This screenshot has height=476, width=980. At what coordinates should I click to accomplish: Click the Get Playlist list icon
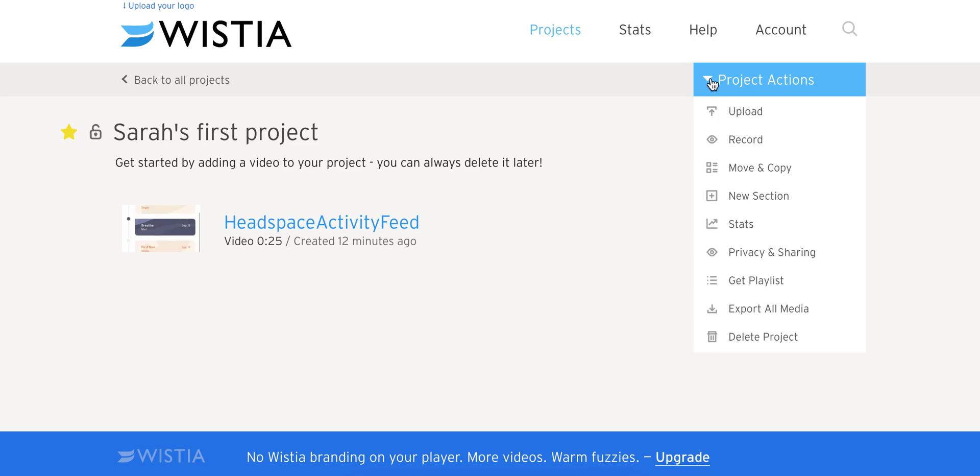[712, 280]
